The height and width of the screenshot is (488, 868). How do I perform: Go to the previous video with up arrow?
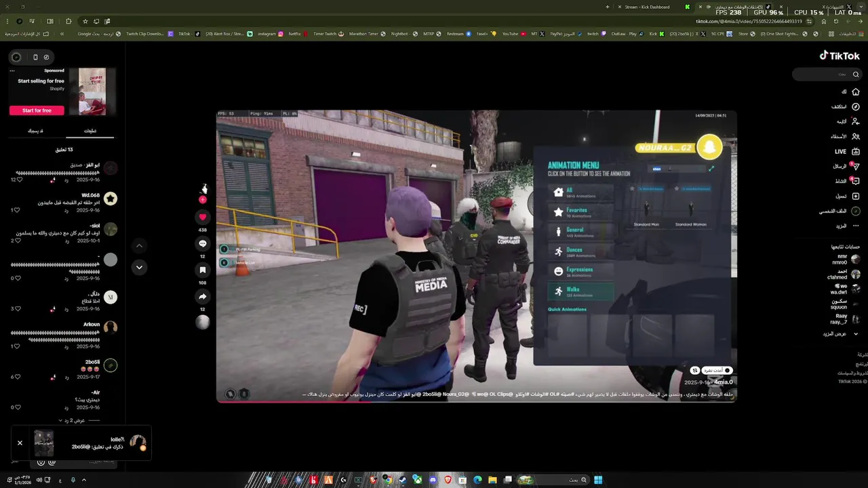point(139,245)
